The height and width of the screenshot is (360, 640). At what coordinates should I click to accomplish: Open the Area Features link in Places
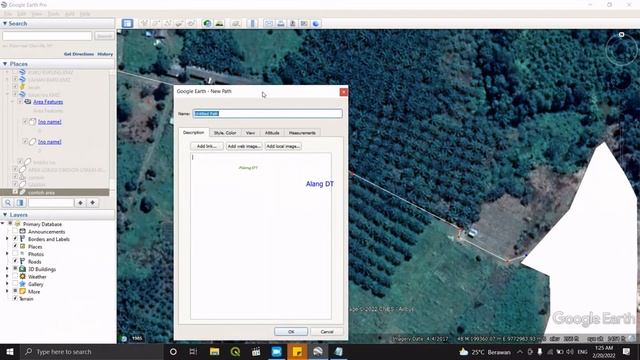pos(48,102)
